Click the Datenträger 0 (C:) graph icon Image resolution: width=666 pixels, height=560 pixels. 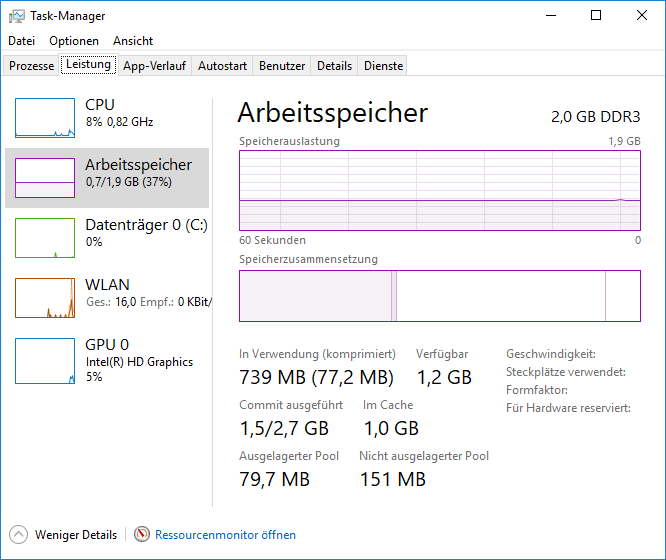pos(45,238)
